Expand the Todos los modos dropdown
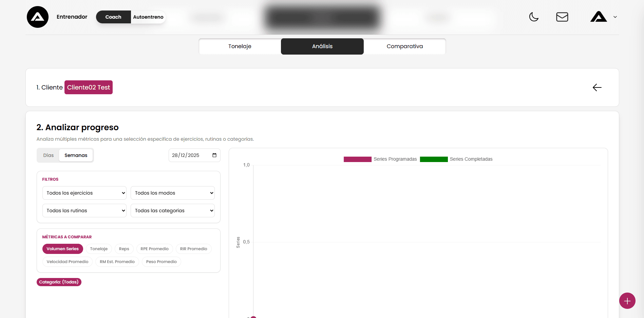The image size is (644, 318). pyautogui.click(x=172, y=193)
